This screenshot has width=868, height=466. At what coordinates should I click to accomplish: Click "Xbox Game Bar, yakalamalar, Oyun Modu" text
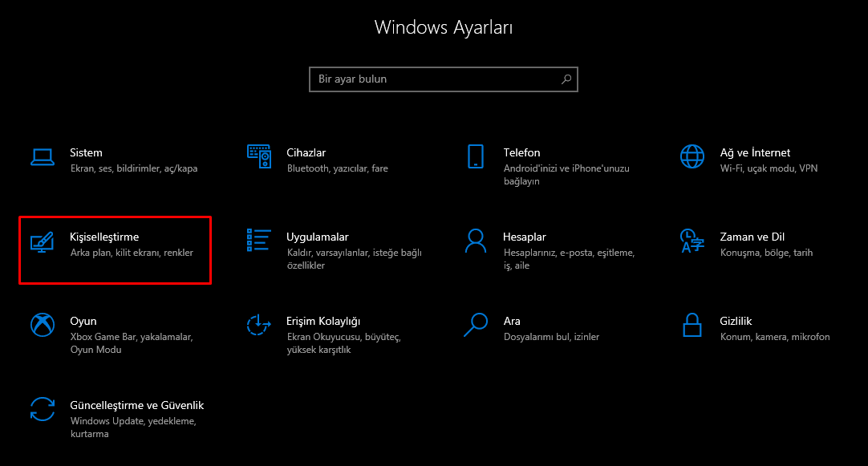(132, 343)
